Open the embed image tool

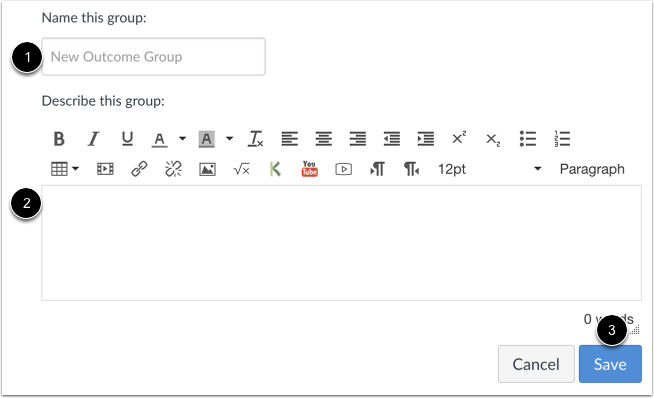click(207, 169)
